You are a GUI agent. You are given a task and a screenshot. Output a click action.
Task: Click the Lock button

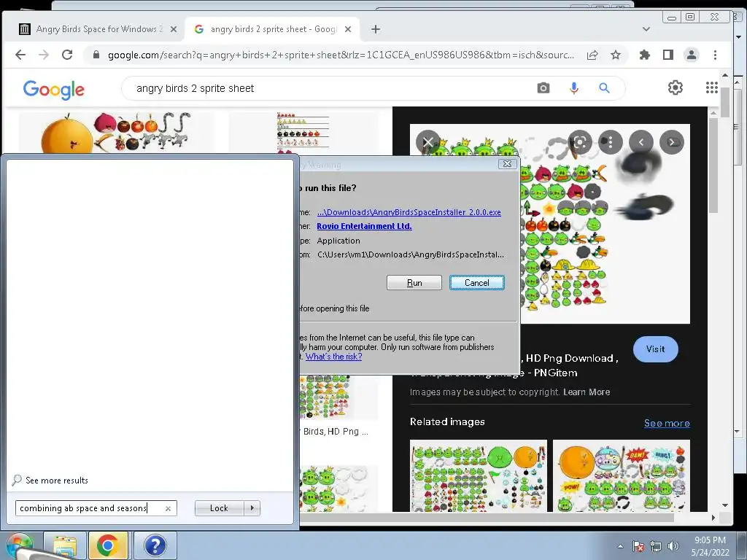(219, 508)
